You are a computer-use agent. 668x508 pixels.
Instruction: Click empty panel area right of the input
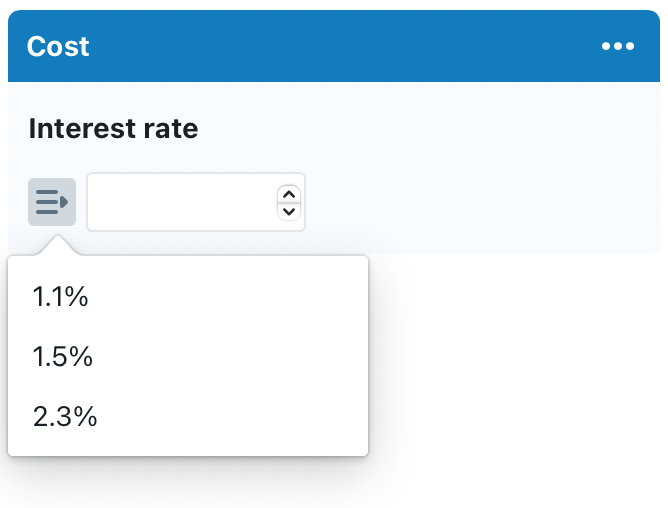(x=480, y=202)
